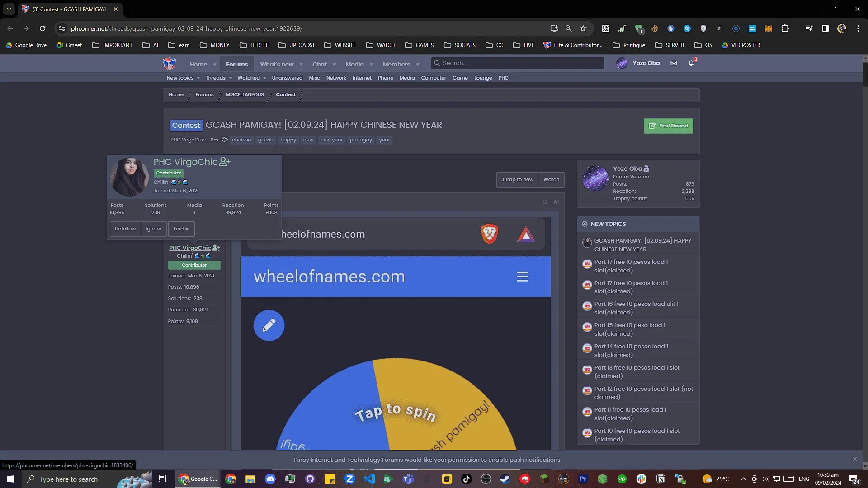Launch Visual Studio Code from taskbar
868x488 pixels.
tap(369, 479)
